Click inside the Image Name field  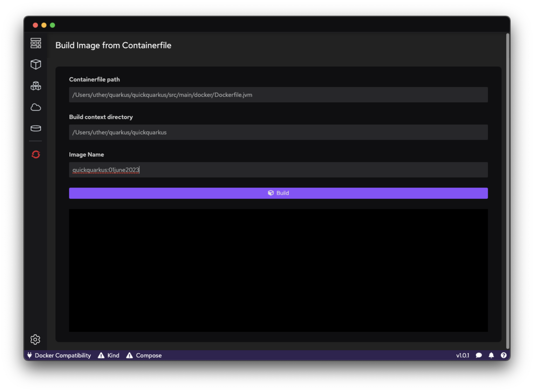(x=278, y=170)
